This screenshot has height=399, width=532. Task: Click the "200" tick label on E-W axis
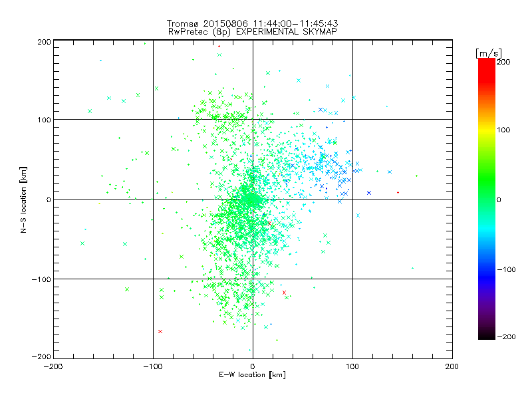pos(452,366)
